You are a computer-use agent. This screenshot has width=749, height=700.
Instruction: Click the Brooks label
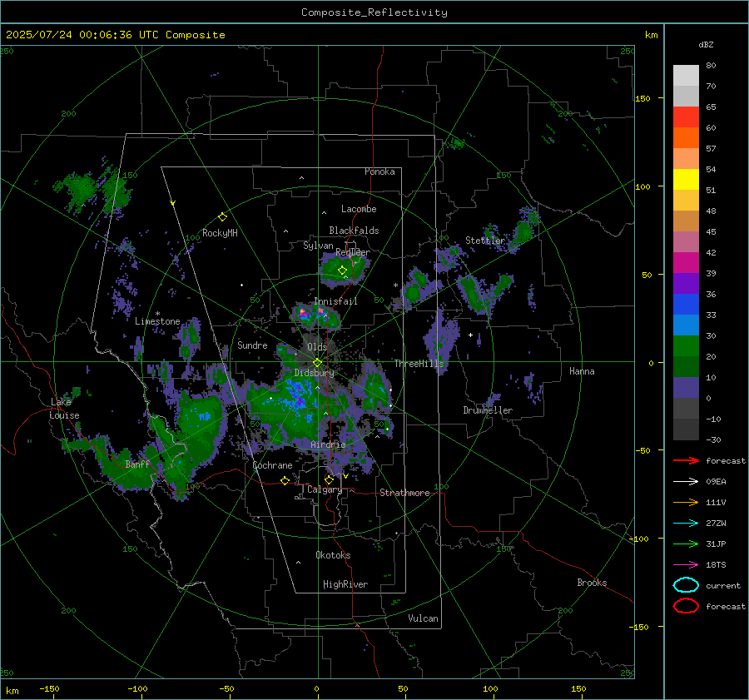592,583
